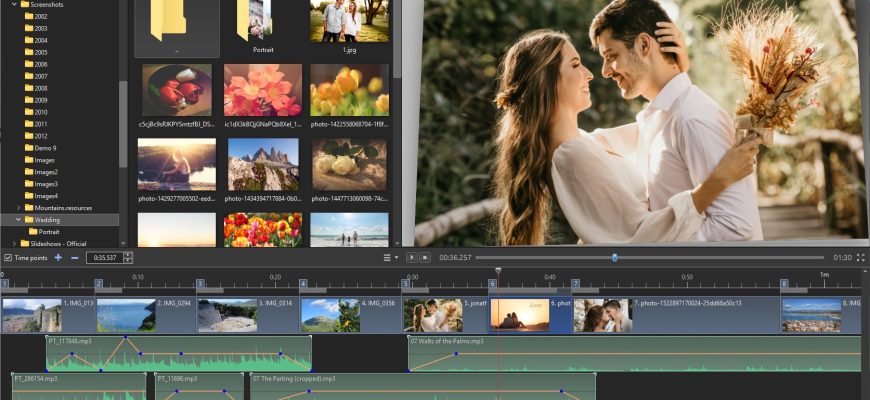Select the PT_286154.mp3 audio clip
This screenshot has width=870, height=400.
tap(79, 387)
